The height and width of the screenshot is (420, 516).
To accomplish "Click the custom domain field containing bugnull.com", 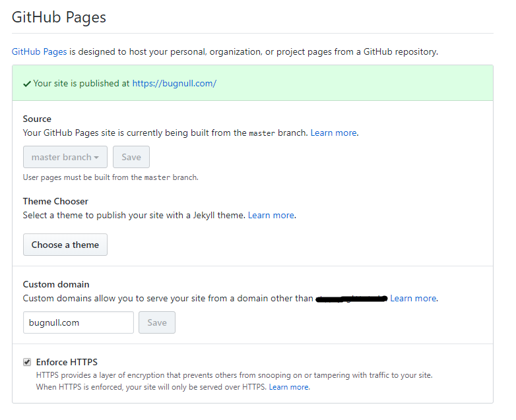I will 79,322.
